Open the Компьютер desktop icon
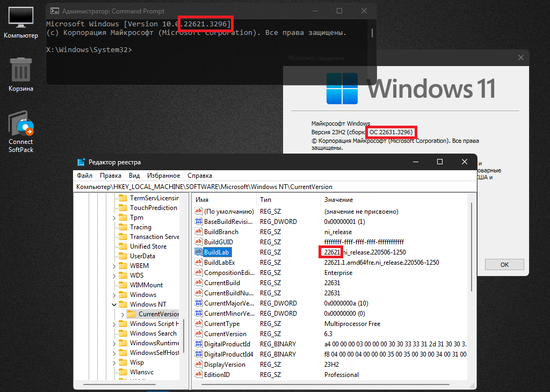The width and height of the screenshot is (550, 392). [x=21, y=22]
